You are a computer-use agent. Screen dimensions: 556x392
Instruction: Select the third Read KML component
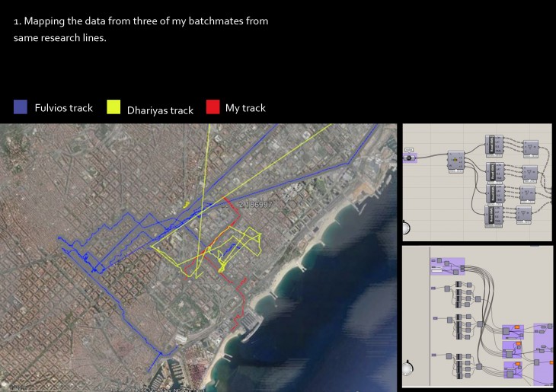tap(493, 193)
